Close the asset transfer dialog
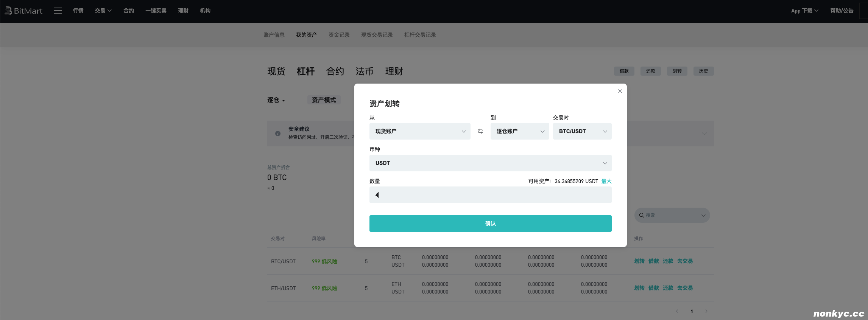Viewport: 868px width, 320px height. 620,91
